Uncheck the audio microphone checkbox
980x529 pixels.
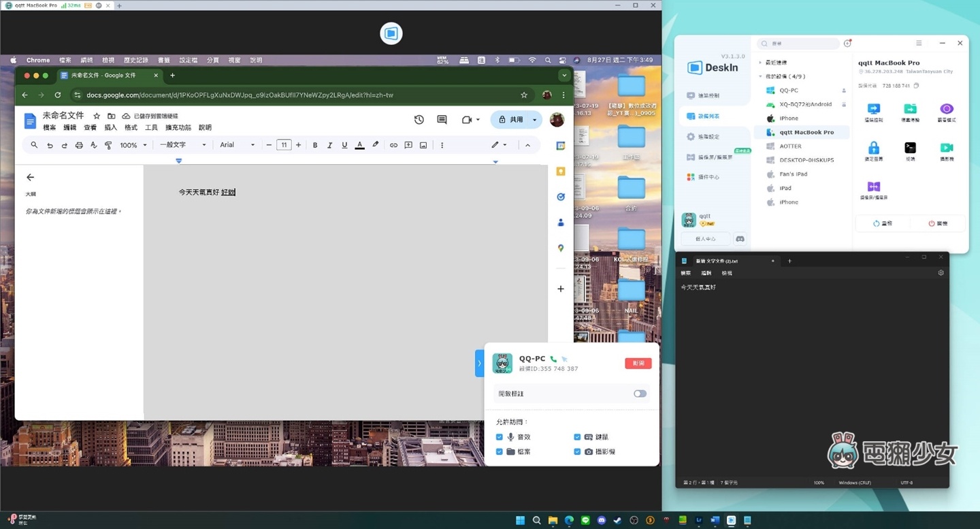(x=500, y=437)
